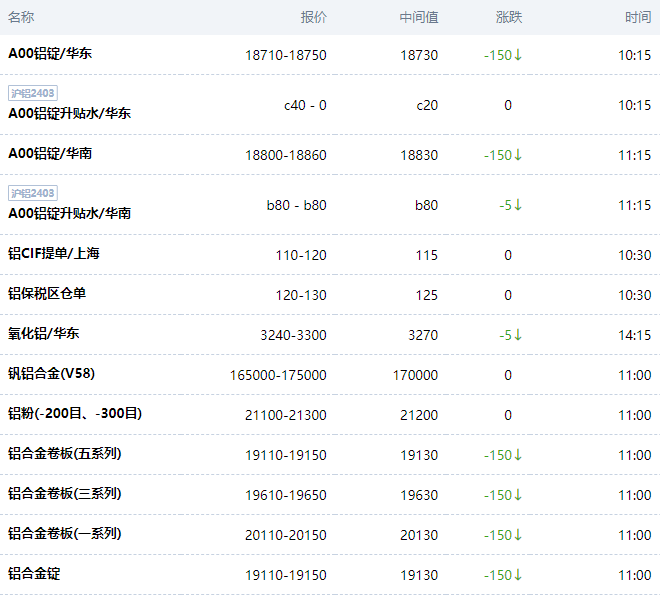The width and height of the screenshot is (660, 604).
Task: Open the 铝保税区仓单 link
Action: pos(47,293)
